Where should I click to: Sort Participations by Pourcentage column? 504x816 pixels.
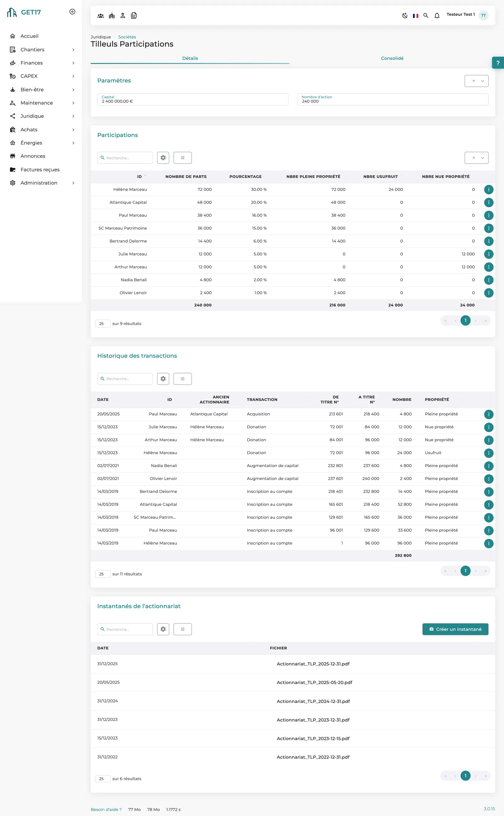245,177
